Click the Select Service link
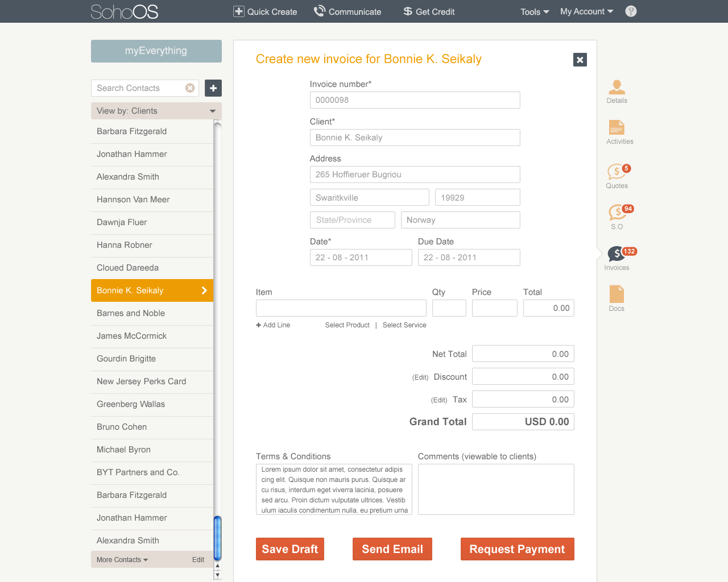The height and width of the screenshot is (582, 728). pos(404,325)
